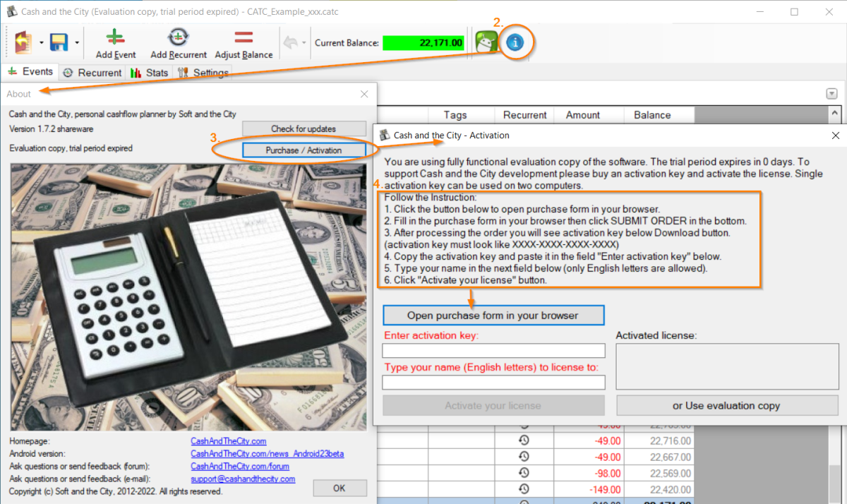Expand the undo history dropdown arrow
Viewport: 847px width, 504px height.
tap(304, 43)
